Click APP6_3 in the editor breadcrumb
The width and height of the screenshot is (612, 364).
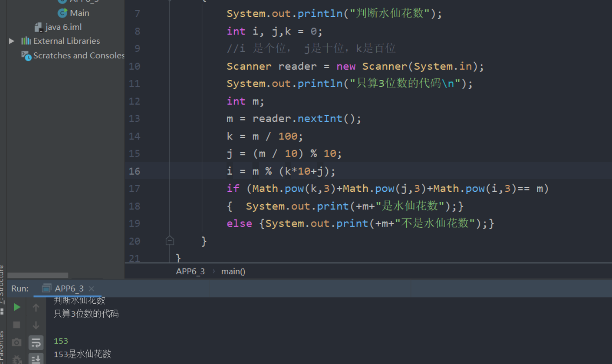pyautogui.click(x=190, y=271)
